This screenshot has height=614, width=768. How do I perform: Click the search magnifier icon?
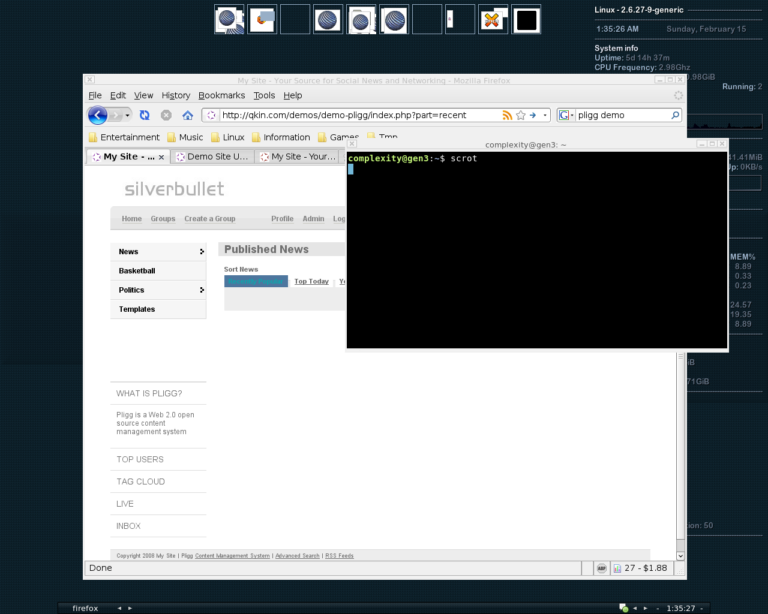pos(677,115)
